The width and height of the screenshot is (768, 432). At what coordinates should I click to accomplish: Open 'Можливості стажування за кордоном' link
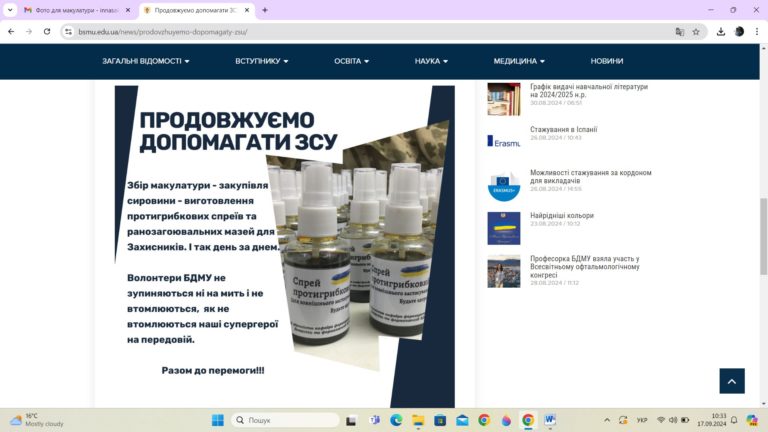click(x=591, y=176)
